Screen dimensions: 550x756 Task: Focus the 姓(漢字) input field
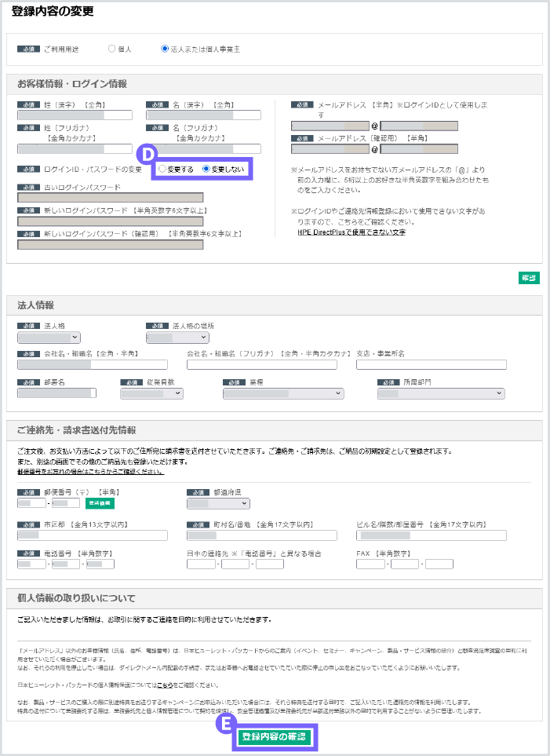pos(75,115)
